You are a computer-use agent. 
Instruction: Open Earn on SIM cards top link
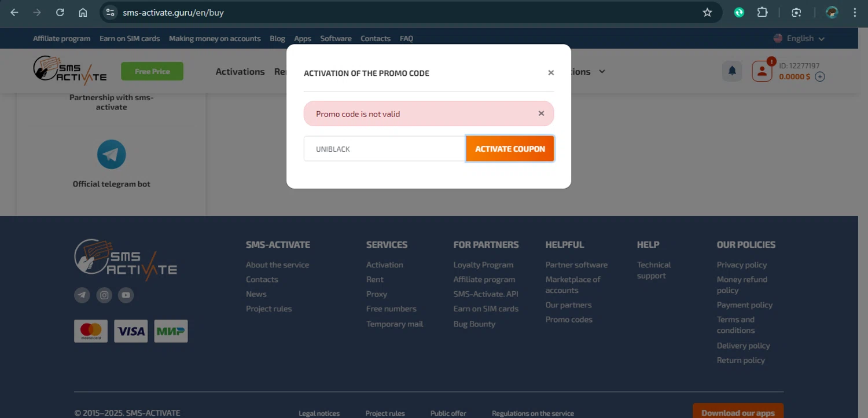point(130,38)
